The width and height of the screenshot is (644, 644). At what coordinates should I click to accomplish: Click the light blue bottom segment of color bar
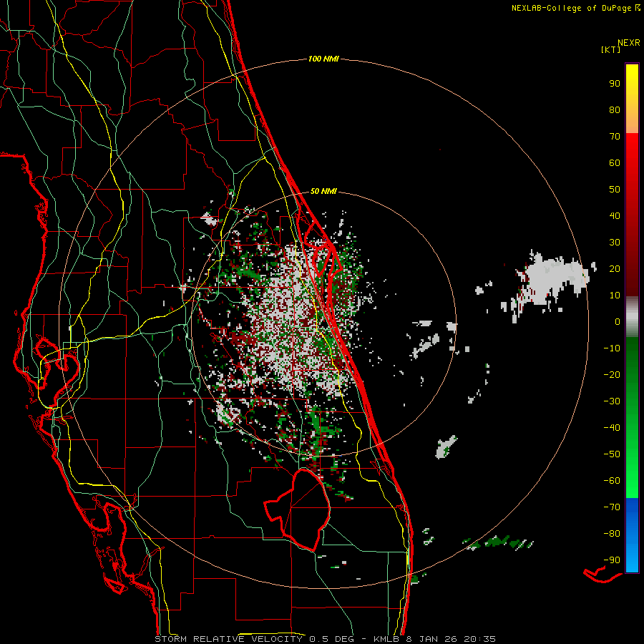tap(632, 555)
